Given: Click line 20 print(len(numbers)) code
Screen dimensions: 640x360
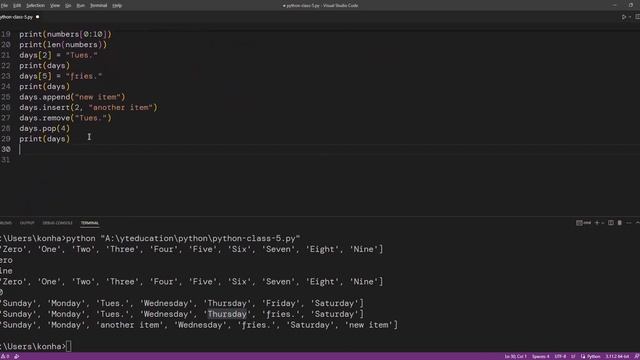Looking at the screenshot, I should point(63,45).
